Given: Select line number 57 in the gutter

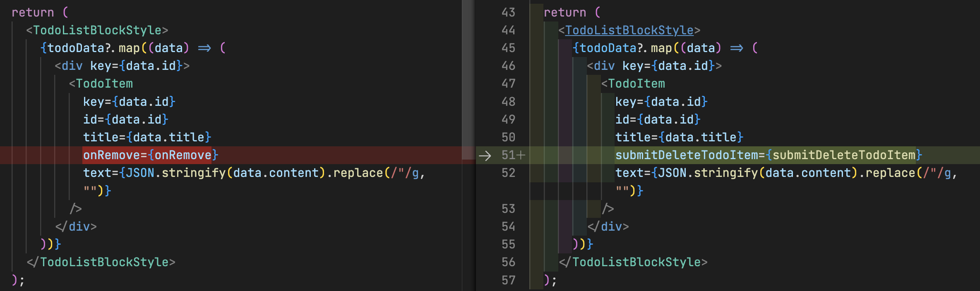Looking at the screenshot, I should click(508, 280).
